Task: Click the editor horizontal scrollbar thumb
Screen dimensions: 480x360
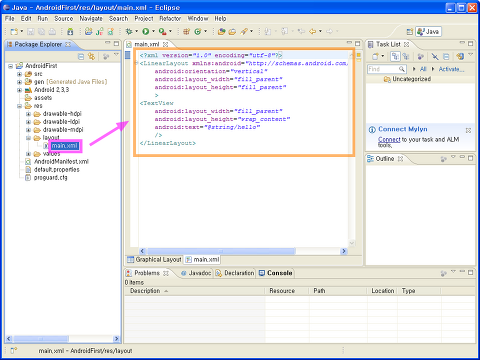Action: click(221, 251)
